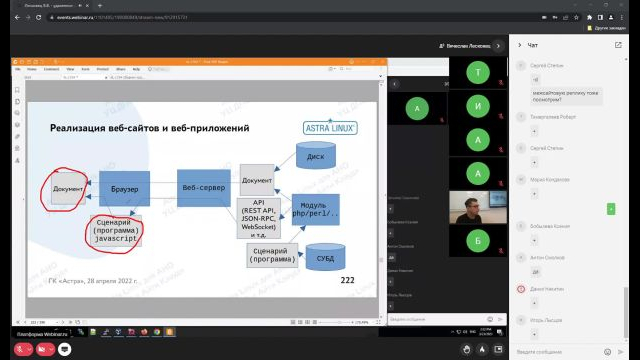This screenshot has width=640, height=360.
Task: Click the chat panel scrollbar
Action: [626, 312]
